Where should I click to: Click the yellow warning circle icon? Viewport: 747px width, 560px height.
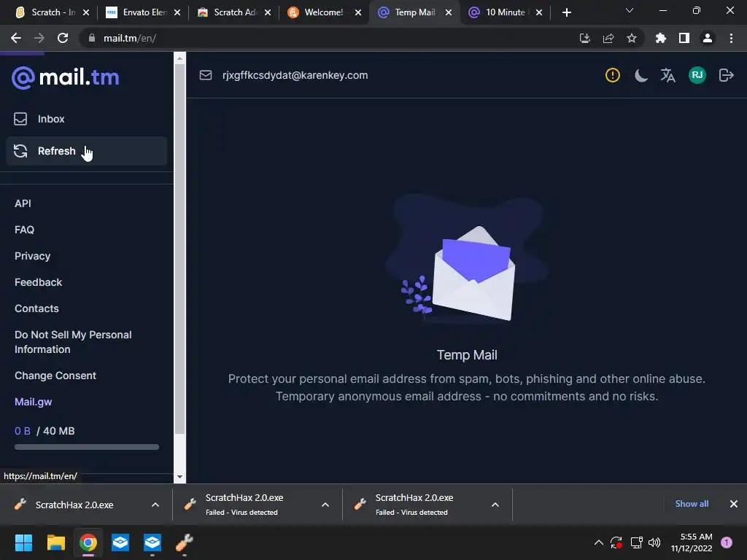point(612,75)
